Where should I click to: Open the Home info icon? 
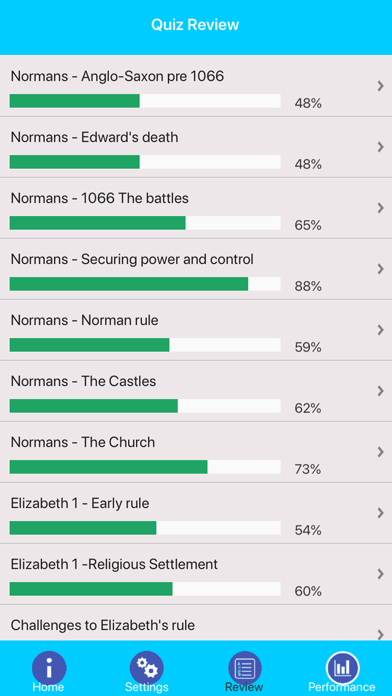pyautogui.click(x=49, y=667)
